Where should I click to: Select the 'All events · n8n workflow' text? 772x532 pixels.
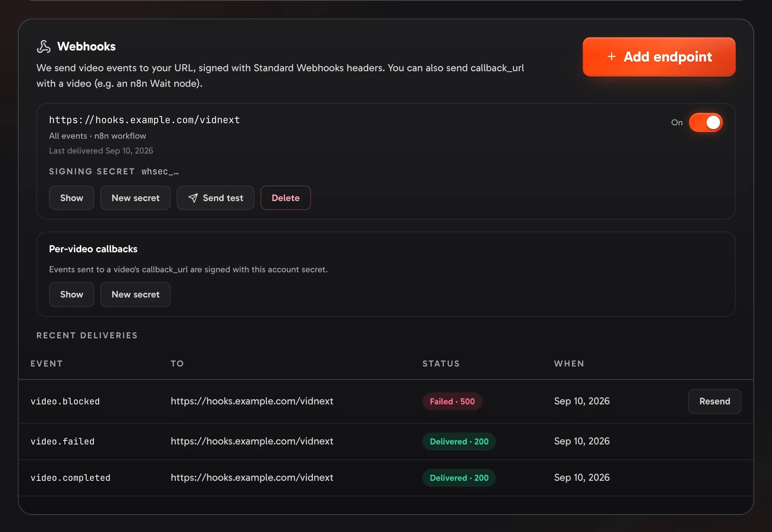point(98,136)
